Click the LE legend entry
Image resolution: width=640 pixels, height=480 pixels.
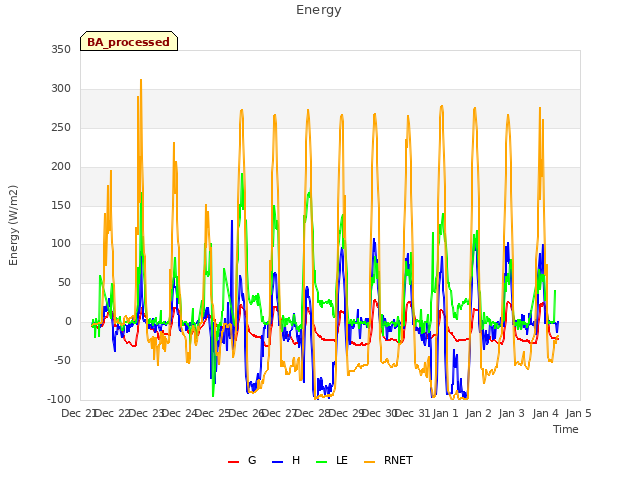pos(332,460)
